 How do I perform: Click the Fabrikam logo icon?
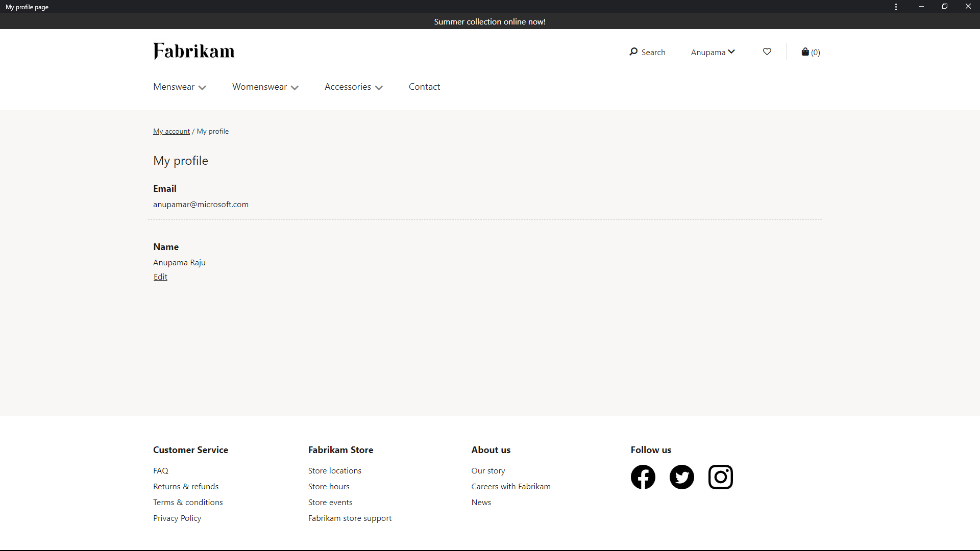(x=193, y=52)
